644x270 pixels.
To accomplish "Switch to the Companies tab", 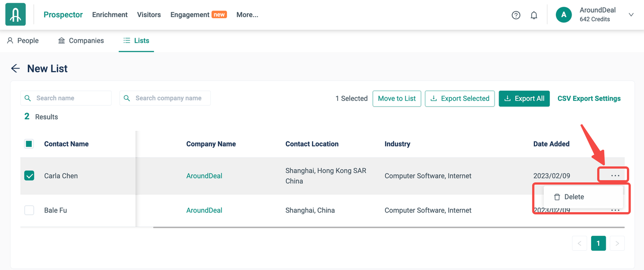I will pyautogui.click(x=81, y=40).
